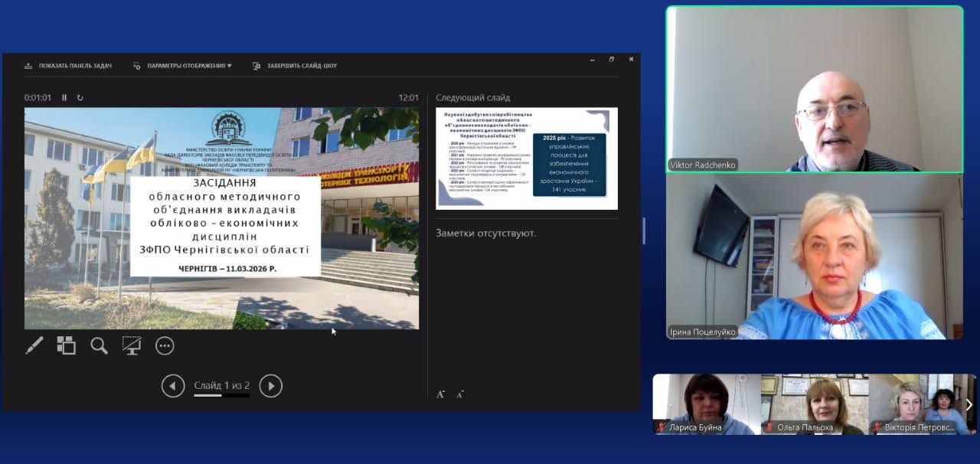Click Показать панель задач
Image resolution: width=980 pixels, height=464 pixels.
(75, 66)
